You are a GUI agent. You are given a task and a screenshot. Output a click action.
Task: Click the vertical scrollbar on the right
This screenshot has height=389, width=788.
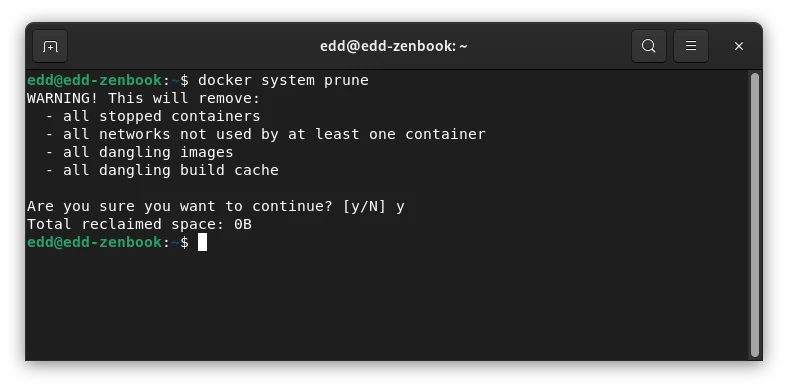754,215
